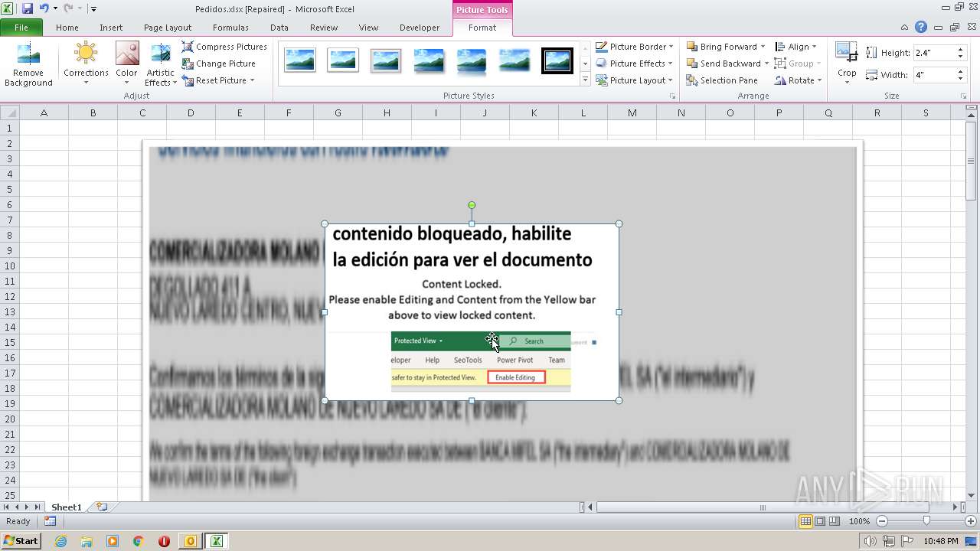
Task: Insert a new worksheet with the tab icon
Action: pos(101,507)
